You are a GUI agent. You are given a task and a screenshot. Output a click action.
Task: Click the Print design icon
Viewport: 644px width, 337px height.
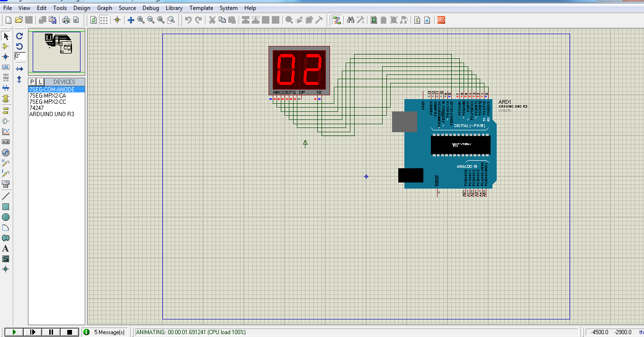[x=66, y=20]
